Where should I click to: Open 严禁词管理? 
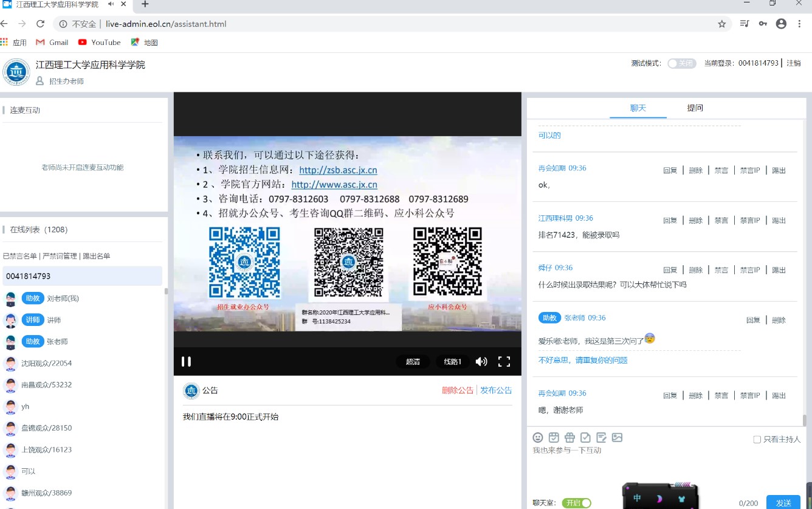(x=60, y=256)
